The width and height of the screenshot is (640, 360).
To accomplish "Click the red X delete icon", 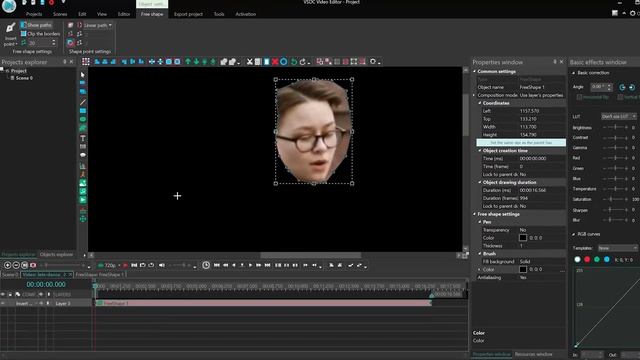I will (x=275, y=62).
